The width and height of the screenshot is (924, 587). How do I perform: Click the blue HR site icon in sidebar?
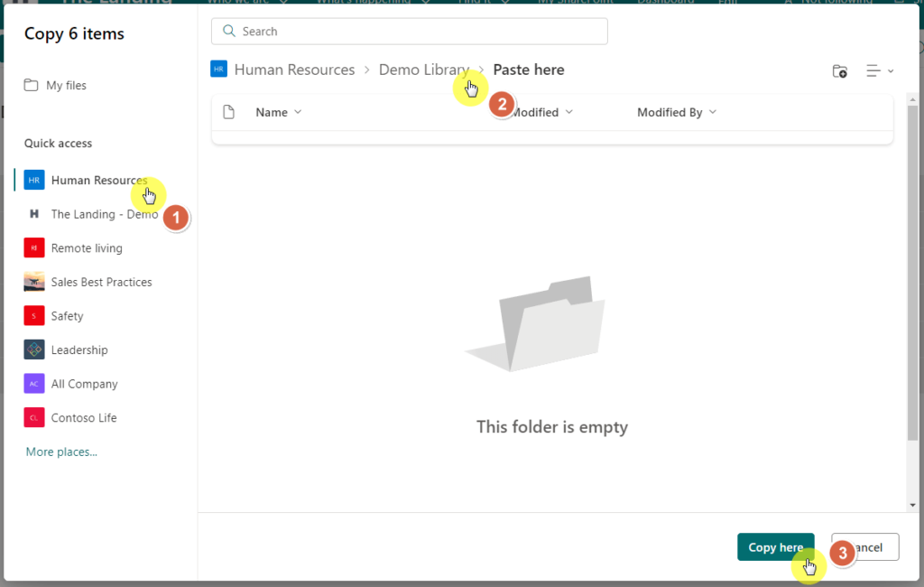tap(34, 180)
